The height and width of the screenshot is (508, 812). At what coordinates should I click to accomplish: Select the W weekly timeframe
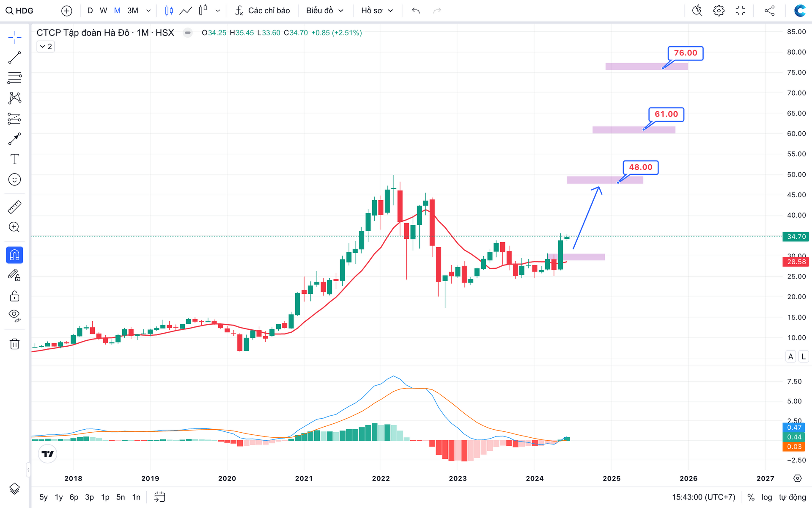pos(103,11)
